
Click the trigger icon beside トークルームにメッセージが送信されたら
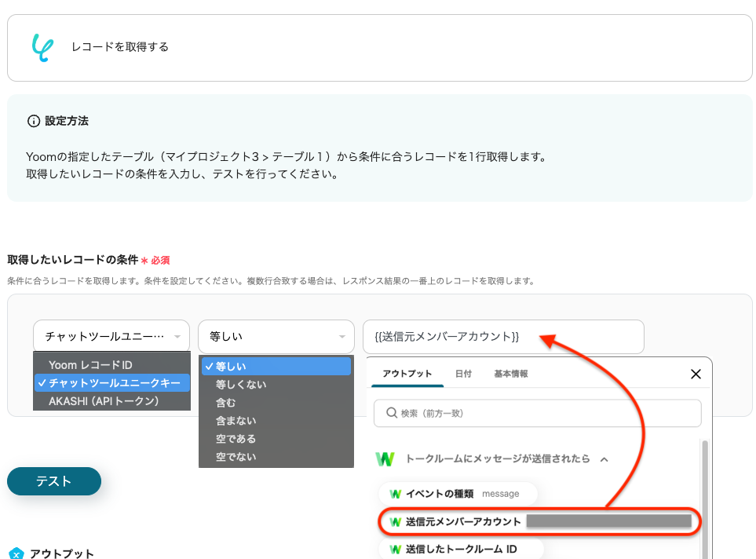(385, 459)
